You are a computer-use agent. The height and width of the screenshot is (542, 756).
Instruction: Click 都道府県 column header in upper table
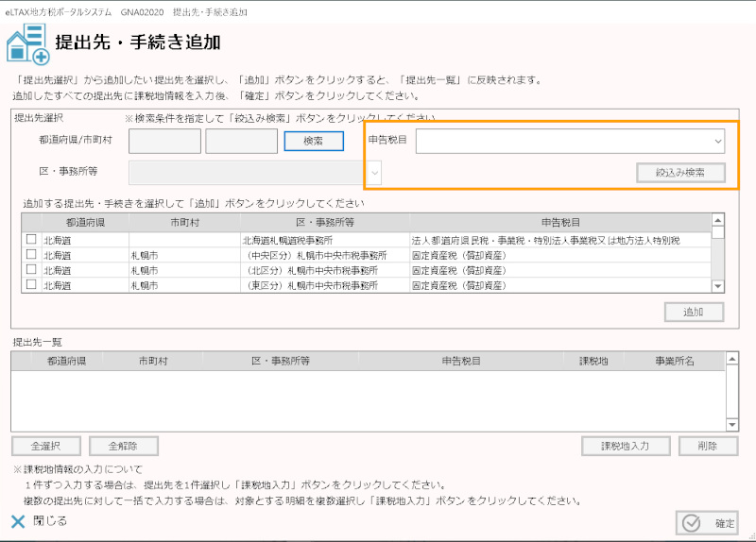click(85, 223)
